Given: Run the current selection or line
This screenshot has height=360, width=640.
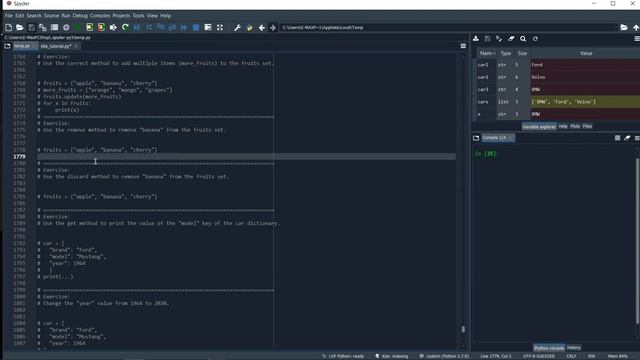Looking at the screenshot, I should coord(113,27).
